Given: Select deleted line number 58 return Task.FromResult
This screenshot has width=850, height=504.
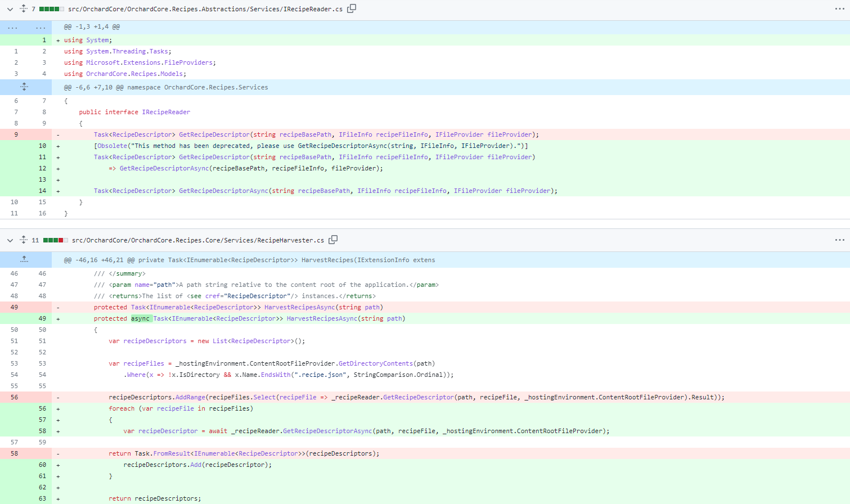Looking at the screenshot, I should click(x=14, y=453).
